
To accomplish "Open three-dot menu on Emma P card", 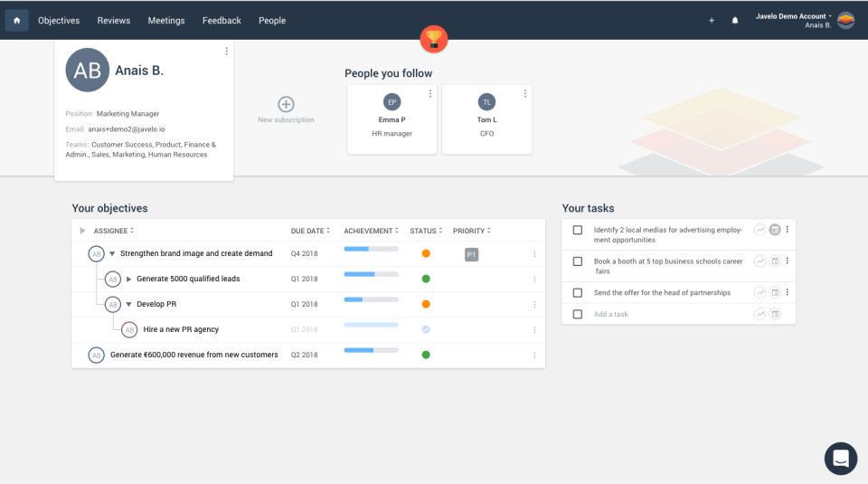I will pos(429,93).
